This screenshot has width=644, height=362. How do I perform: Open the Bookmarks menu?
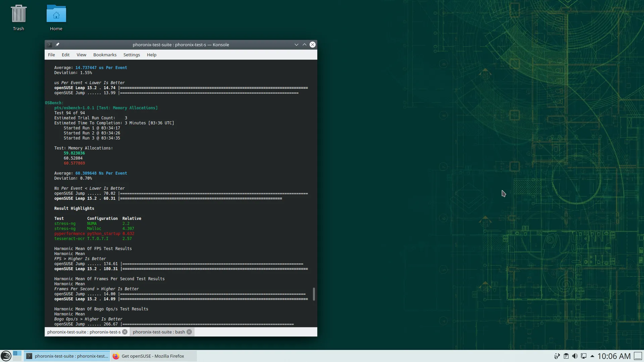105,55
